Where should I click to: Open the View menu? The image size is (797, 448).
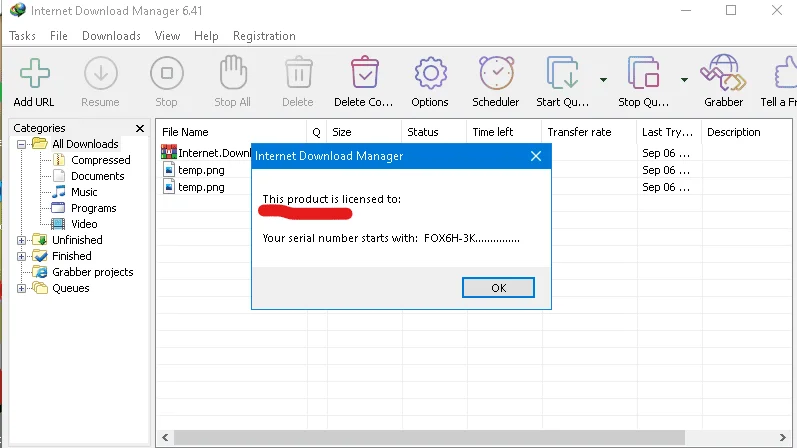pyautogui.click(x=167, y=36)
